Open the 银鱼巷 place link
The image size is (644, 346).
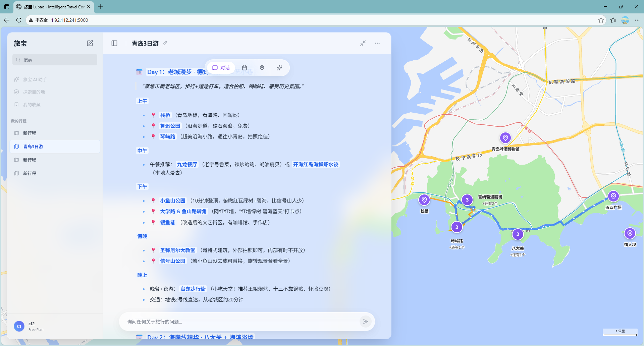(x=168, y=222)
